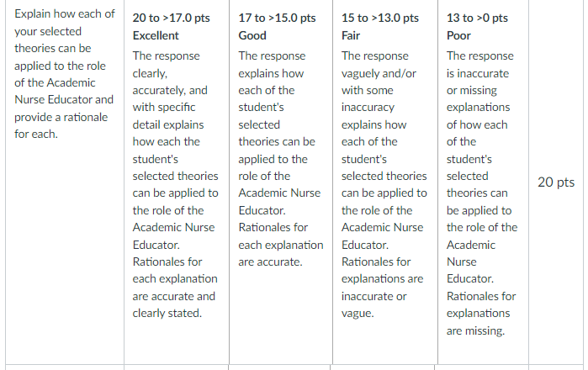This screenshot has height=370, width=588.
Task: Click the '20 to >17.0 pts' range
Action: pos(171,18)
